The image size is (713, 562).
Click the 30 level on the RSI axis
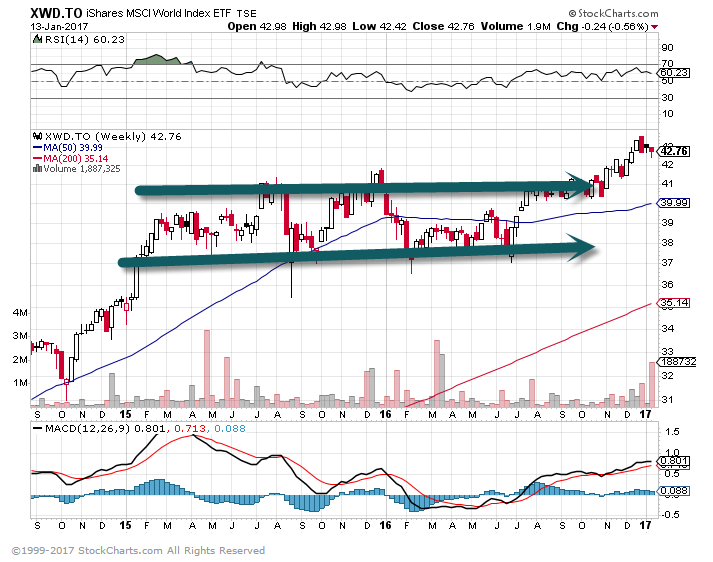(x=668, y=97)
